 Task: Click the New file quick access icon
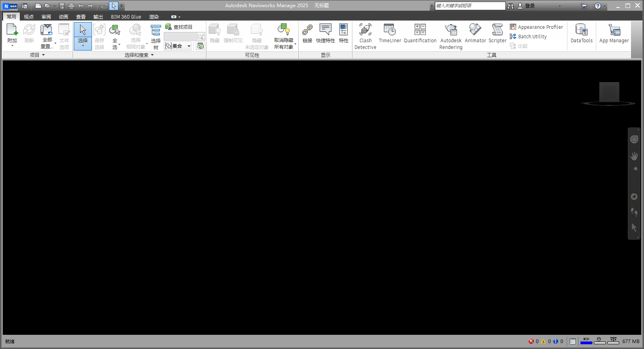(x=38, y=6)
